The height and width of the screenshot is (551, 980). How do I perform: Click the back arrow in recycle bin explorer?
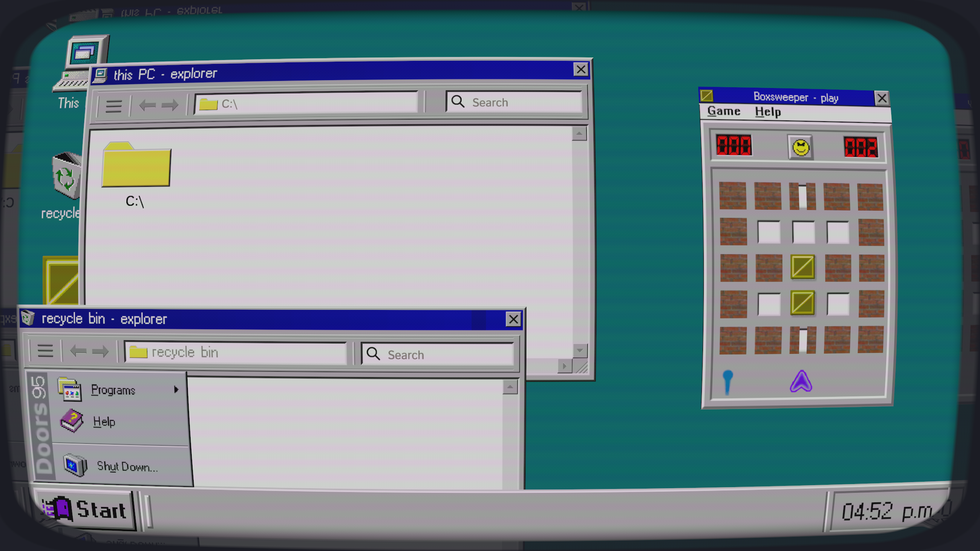point(78,351)
